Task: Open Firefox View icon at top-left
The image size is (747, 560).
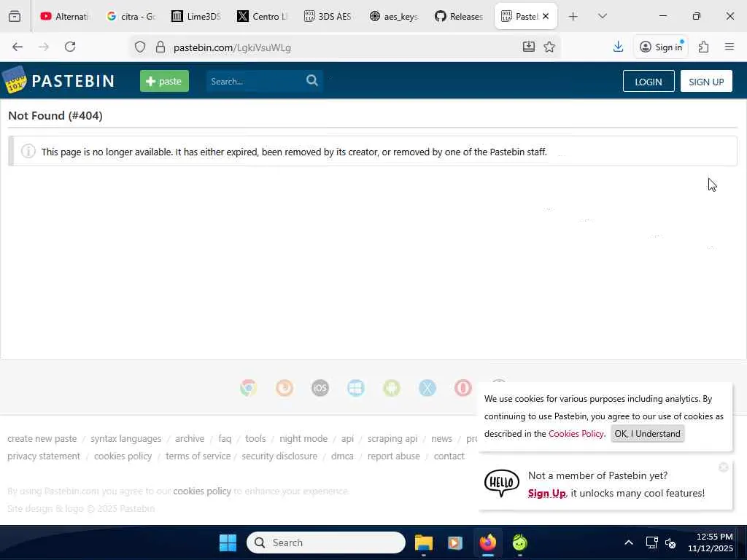Action: [15, 16]
